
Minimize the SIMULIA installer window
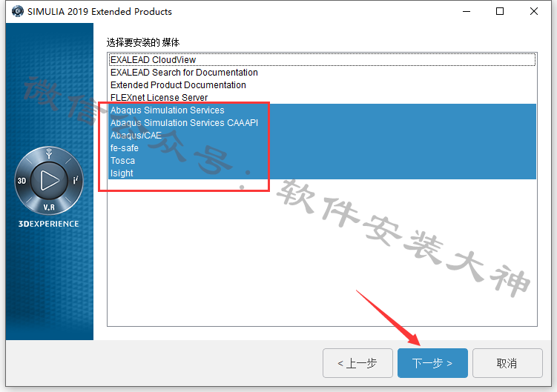point(467,11)
